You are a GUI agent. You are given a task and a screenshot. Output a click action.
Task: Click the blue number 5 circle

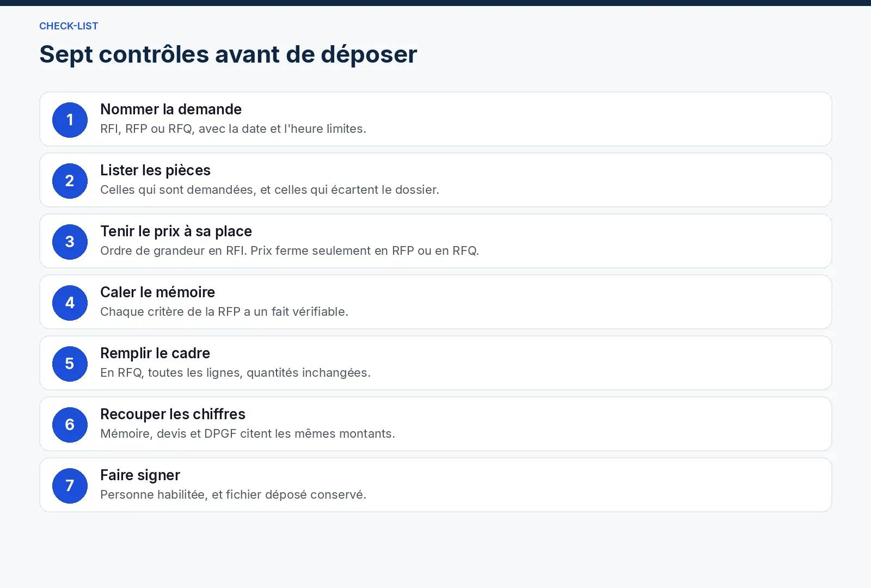(70, 364)
